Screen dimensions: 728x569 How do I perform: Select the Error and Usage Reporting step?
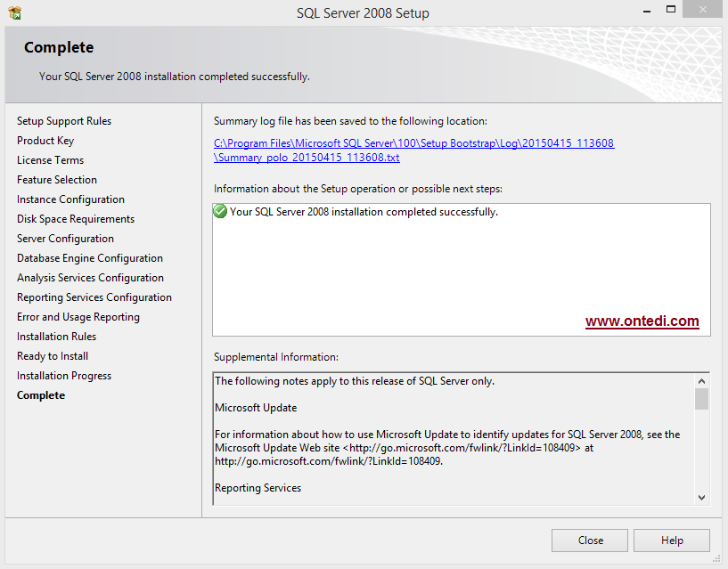(x=78, y=317)
